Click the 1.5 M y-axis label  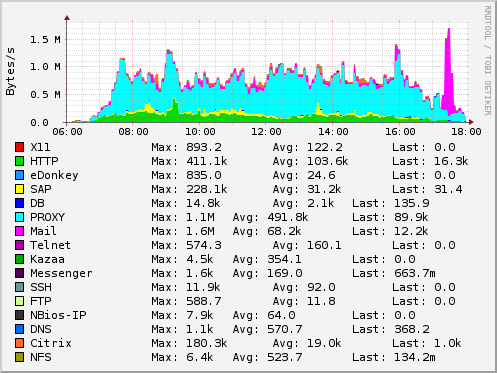[x=45, y=40]
